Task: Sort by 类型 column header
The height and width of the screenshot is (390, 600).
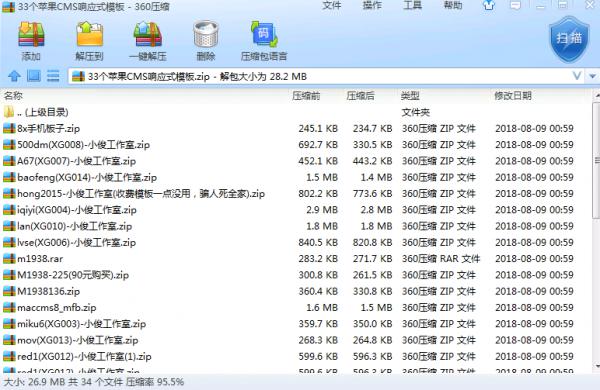Action: pos(410,95)
